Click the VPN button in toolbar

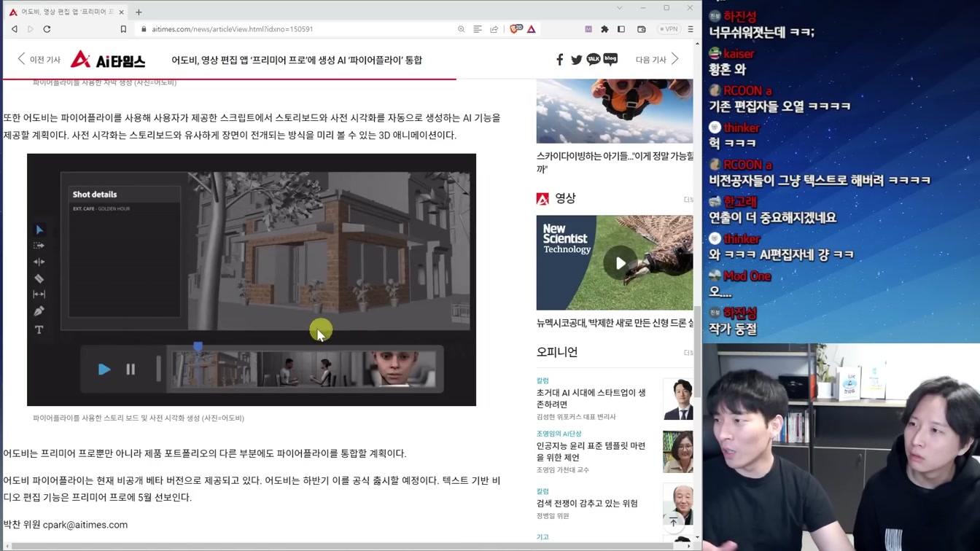coord(669,29)
